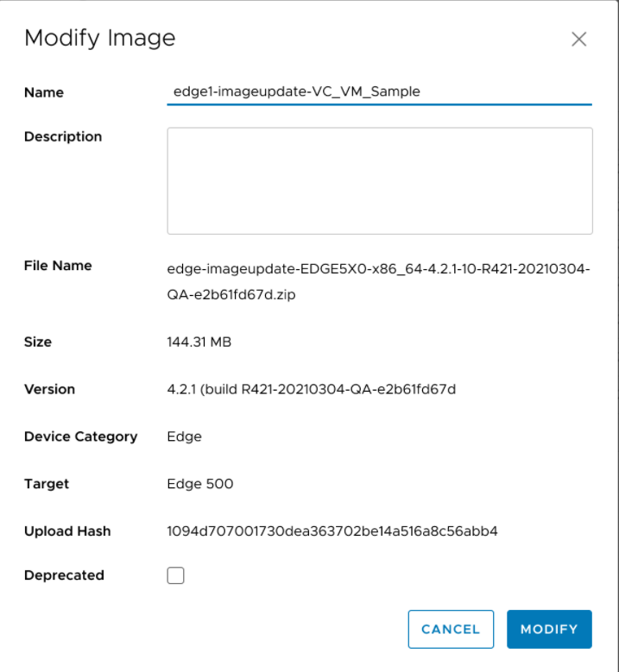Click the Deprecated label text

[x=64, y=575]
